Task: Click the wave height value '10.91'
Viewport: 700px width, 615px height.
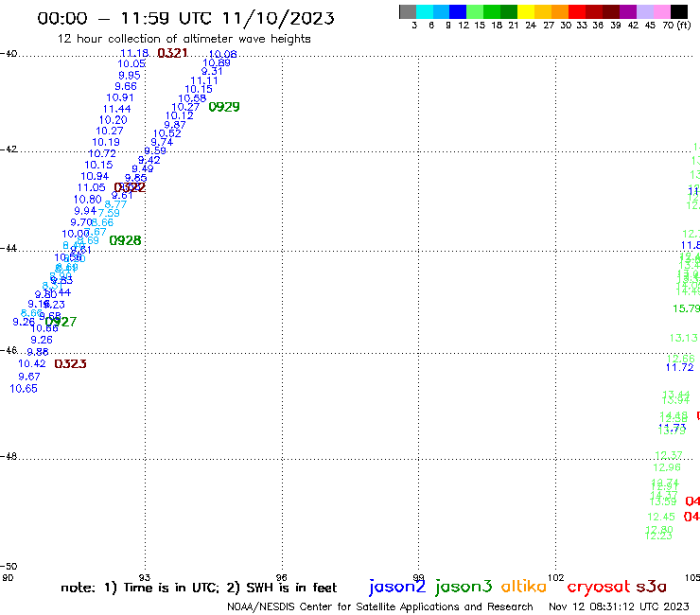Action: (120, 97)
